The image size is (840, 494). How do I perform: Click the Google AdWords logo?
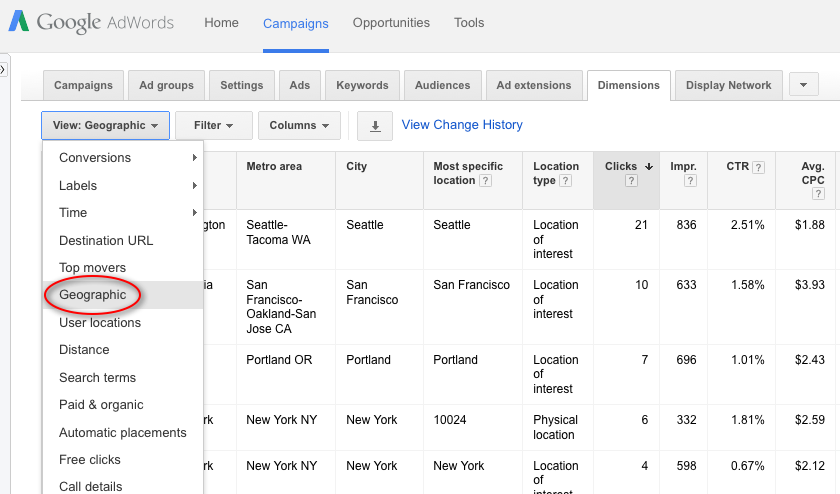pyautogui.click(x=91, y=23)
